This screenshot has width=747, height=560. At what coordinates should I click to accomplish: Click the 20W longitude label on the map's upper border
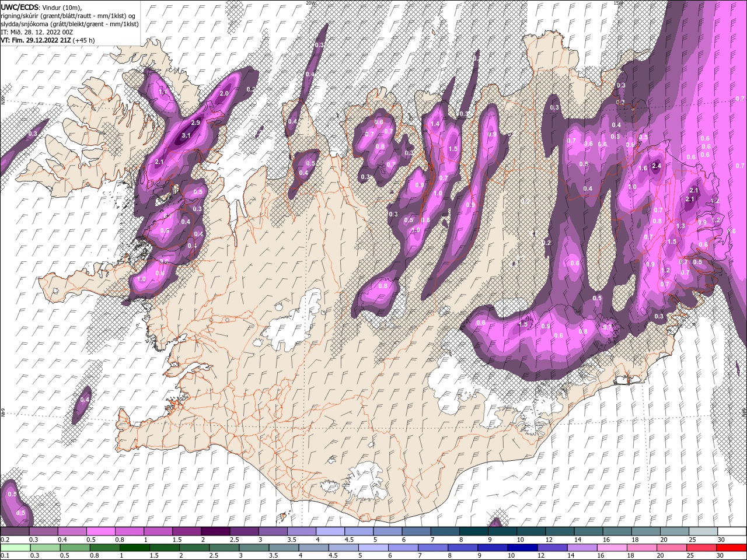[310, 3]
